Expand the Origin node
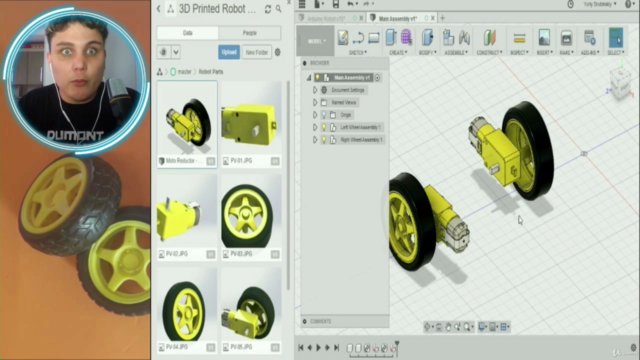The image size is (640, 360). point(315,115)
